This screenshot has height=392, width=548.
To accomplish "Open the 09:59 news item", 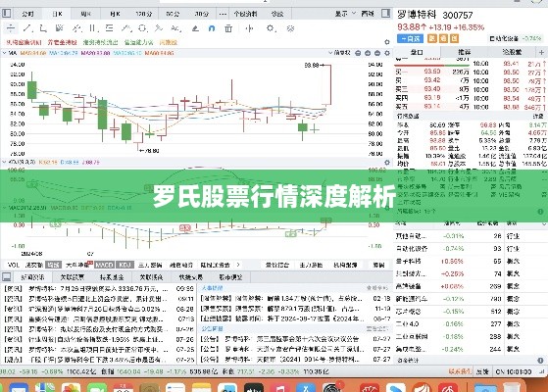I will [99, 289].
